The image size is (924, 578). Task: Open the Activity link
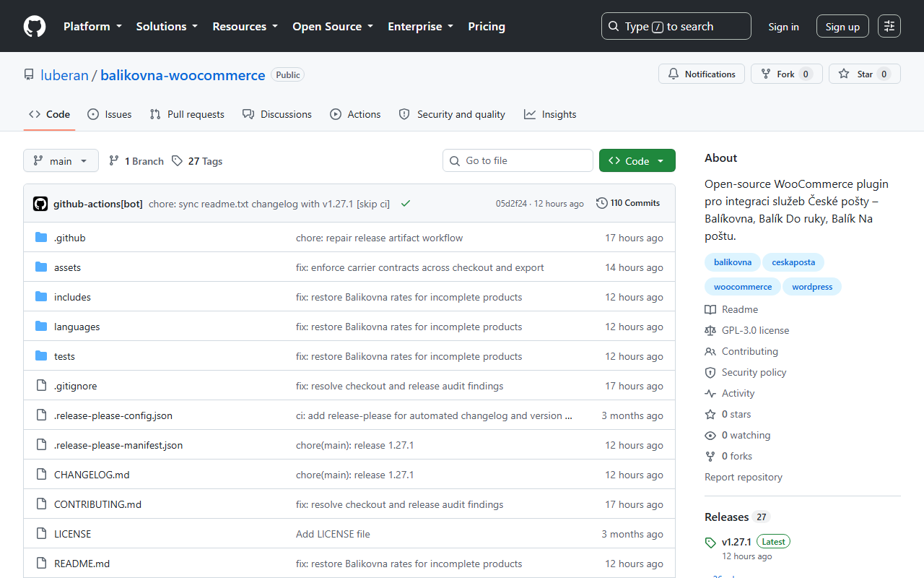(x=730, y=393)
